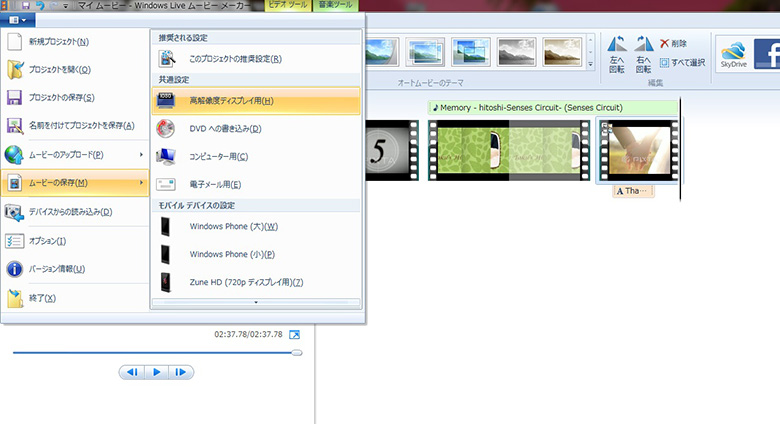Screen dimensions: 780x424
Task: Select recommended settings for this project
Action: click(256, 59)
